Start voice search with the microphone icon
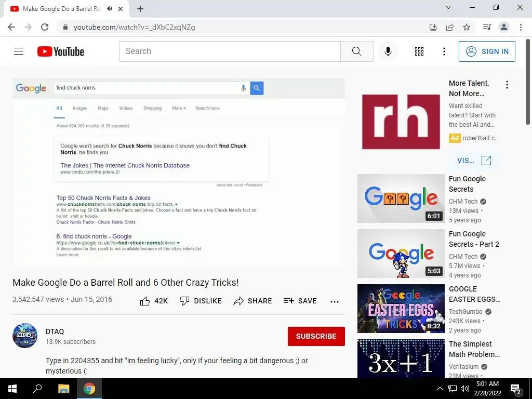Image resolution: width=532 pixels, height=399 pixels. [x=388, y=51]
